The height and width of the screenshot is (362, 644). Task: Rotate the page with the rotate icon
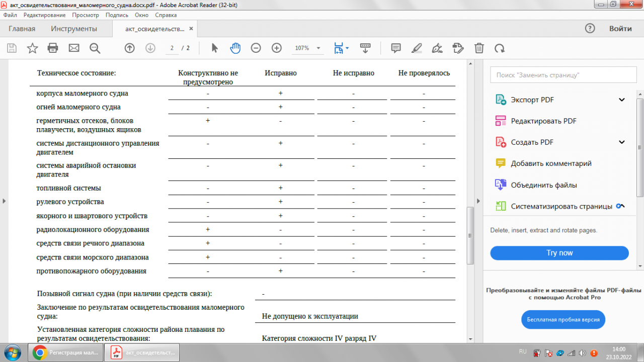500,48
